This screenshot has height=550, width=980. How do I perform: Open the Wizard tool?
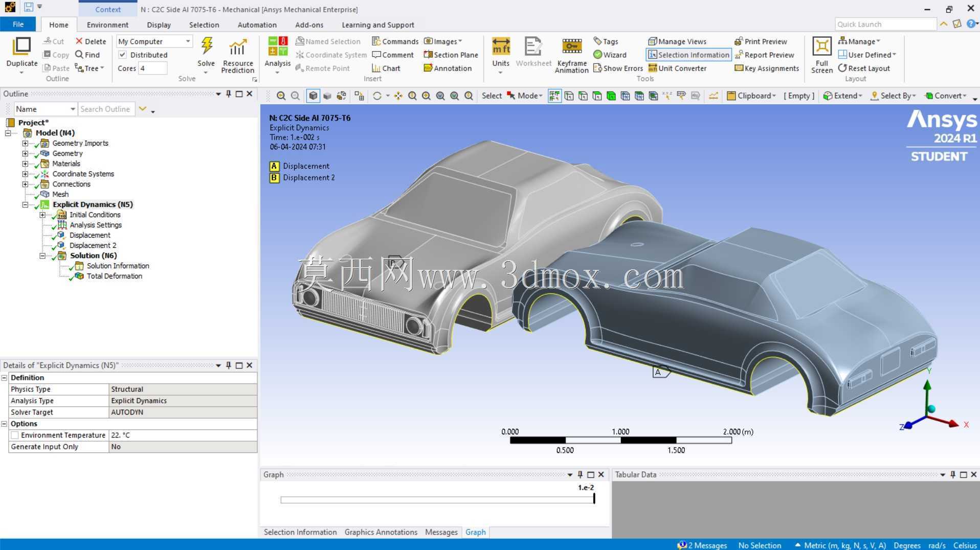coord(610,55)
